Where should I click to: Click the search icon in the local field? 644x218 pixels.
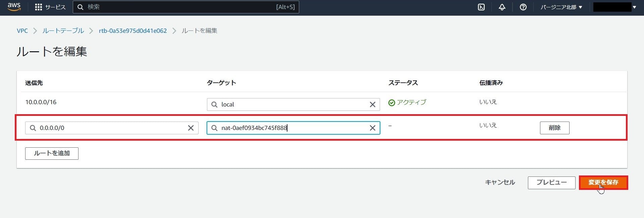[x=214, y=104]
